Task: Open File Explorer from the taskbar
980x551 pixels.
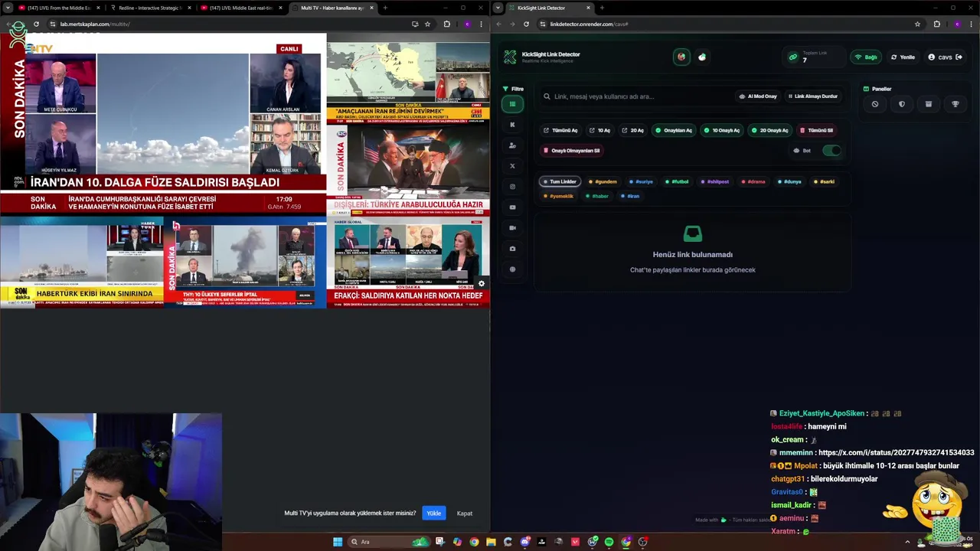Action: coord(491,542)
